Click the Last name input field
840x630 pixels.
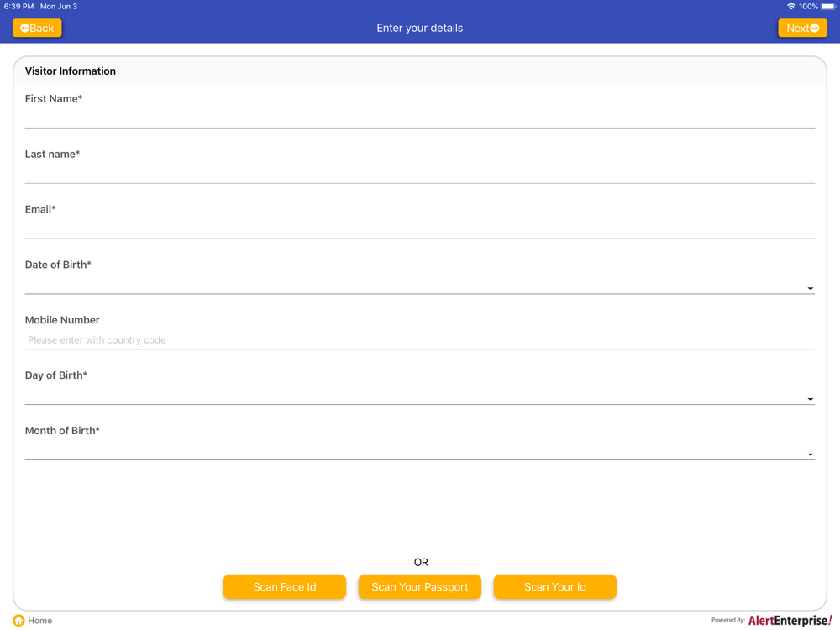click(419, 172)
